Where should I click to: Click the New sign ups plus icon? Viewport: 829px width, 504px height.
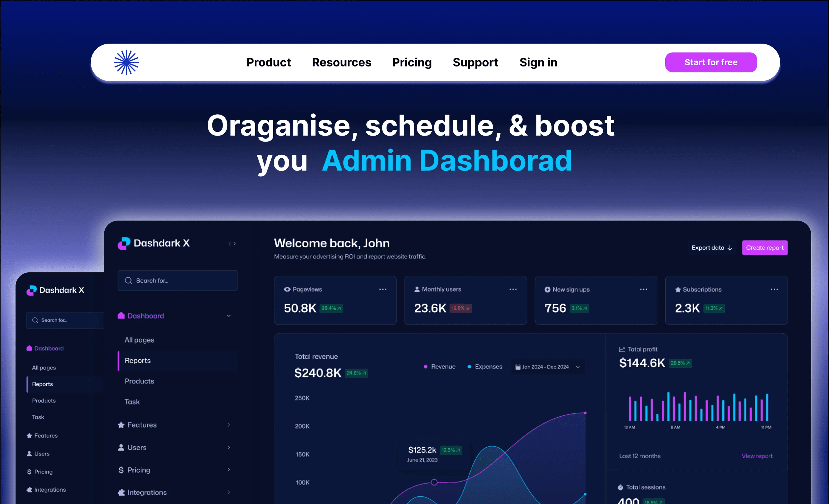[x=547, y=289]
